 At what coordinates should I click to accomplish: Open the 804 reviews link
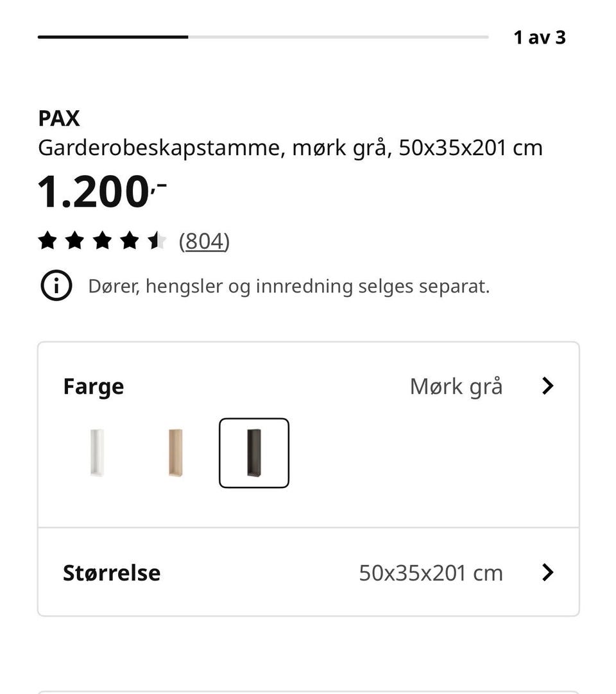[204, 241]
